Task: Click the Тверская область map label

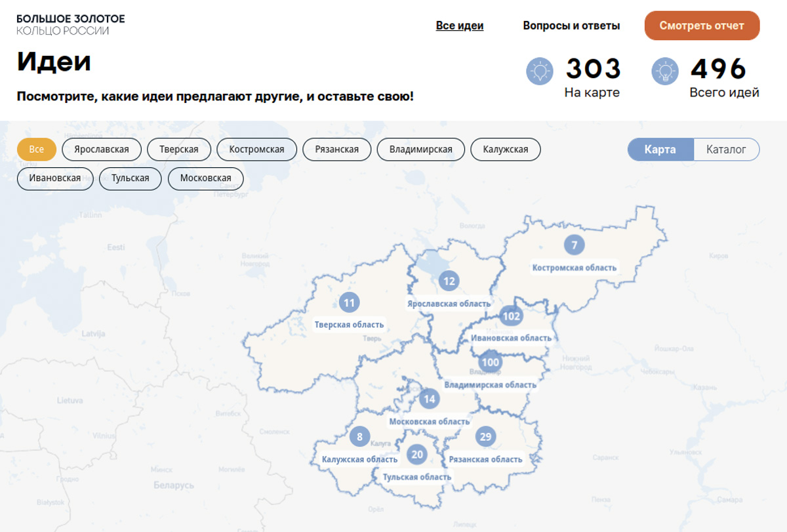Action: coord(349,325)
